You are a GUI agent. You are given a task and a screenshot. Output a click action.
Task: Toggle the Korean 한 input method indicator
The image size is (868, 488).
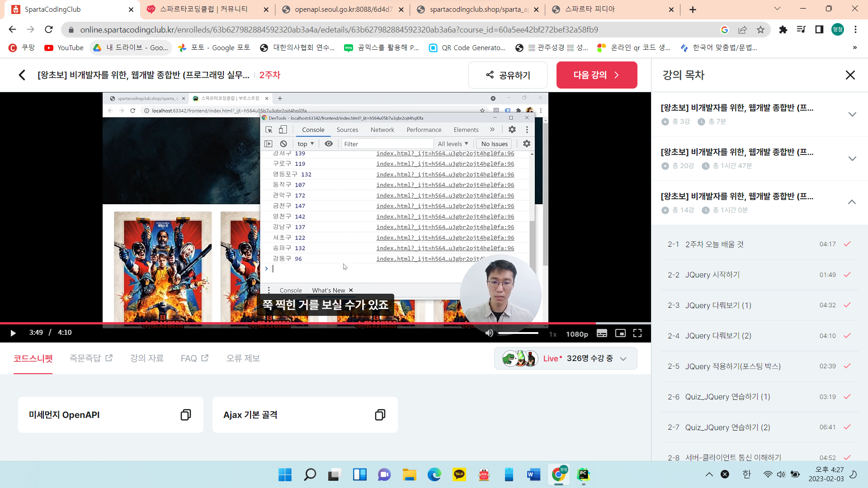tap(746, 474)
